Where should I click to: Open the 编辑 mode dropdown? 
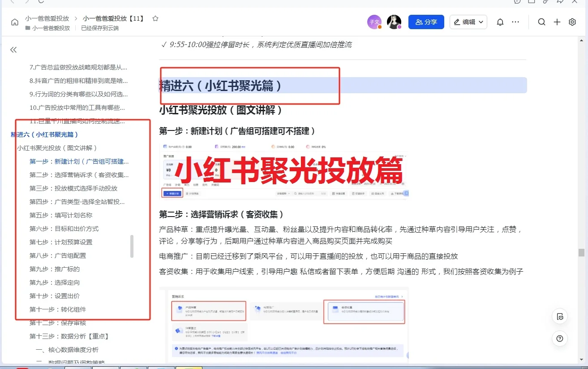click(x=468, y=22)
